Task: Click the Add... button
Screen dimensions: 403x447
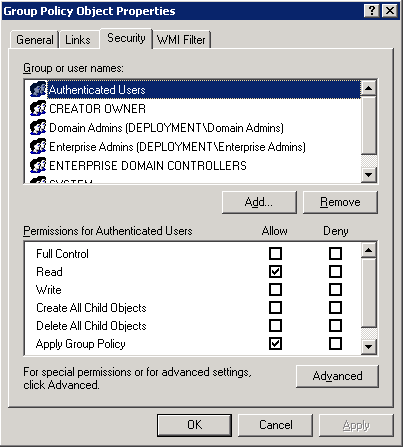Action: (259, 202)
